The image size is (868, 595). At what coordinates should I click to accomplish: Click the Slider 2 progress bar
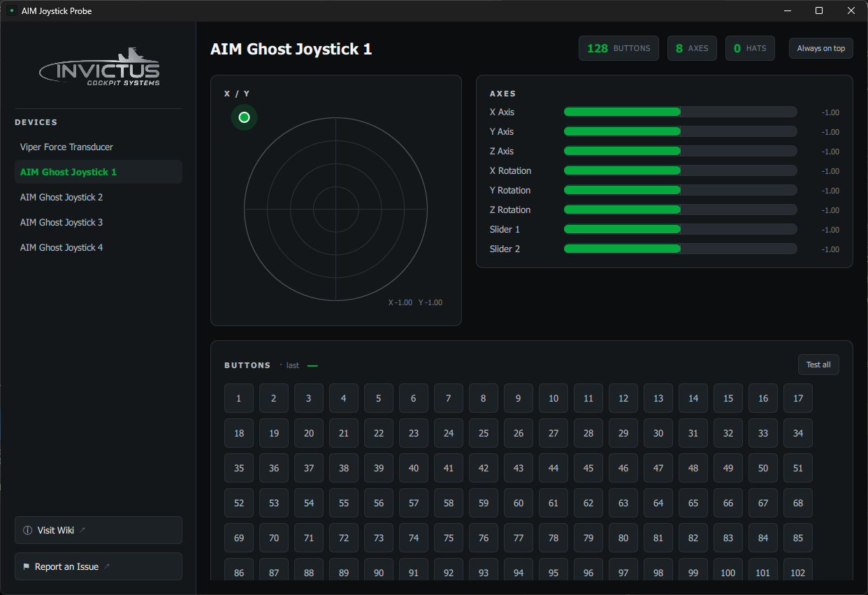680,249
